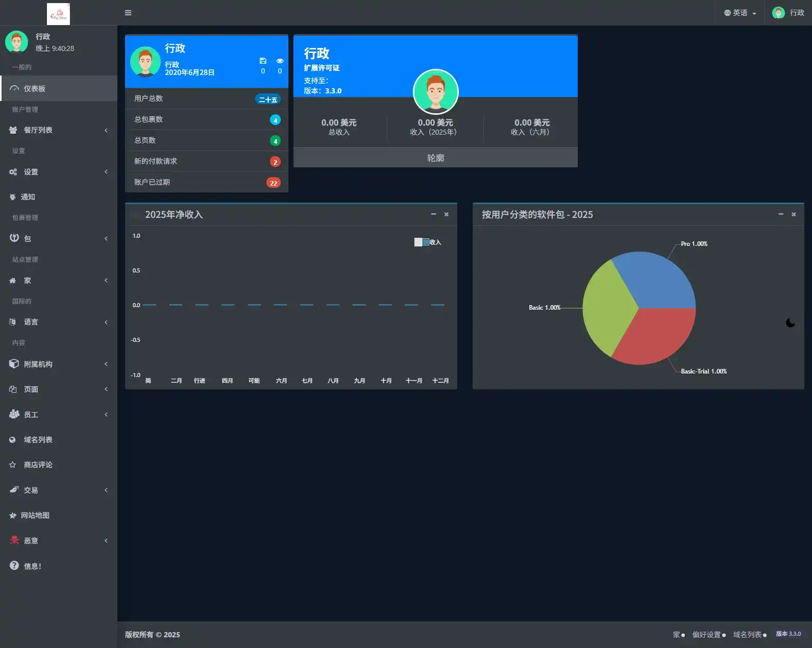Click the 收入 legend color swatch
The width and height of the screenshot is (812, 648).
point(422,242)
